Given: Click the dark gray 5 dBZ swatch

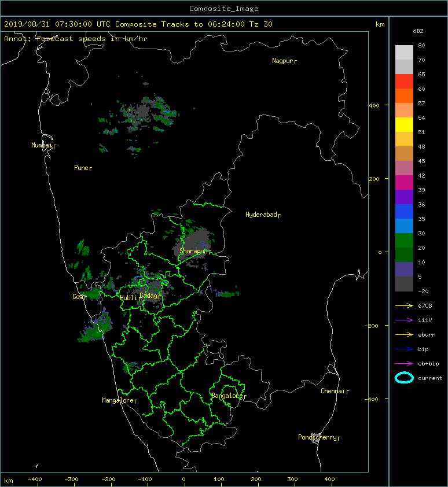Looking at the screenshot, I should click(404, 283).
